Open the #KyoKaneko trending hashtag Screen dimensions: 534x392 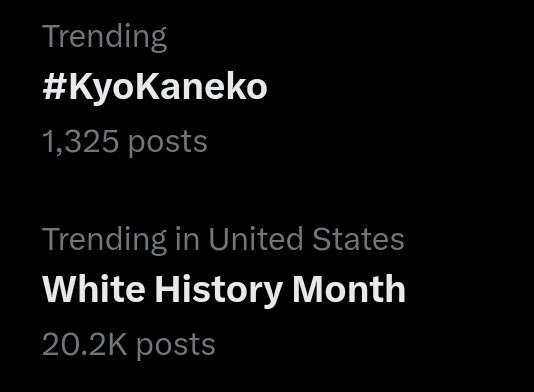pos(155,88)
